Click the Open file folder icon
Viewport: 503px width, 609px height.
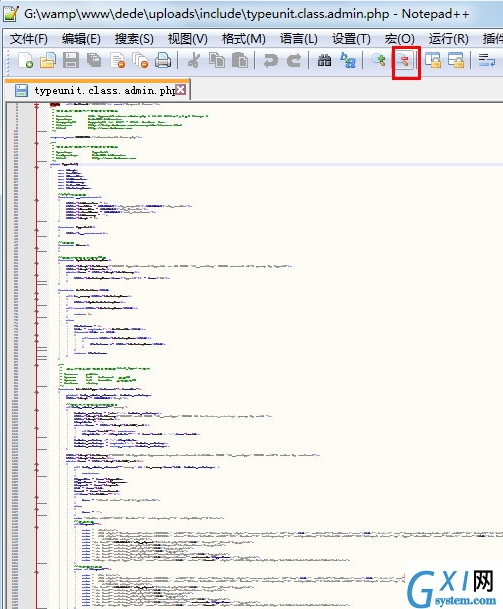(x=48, y=61)
